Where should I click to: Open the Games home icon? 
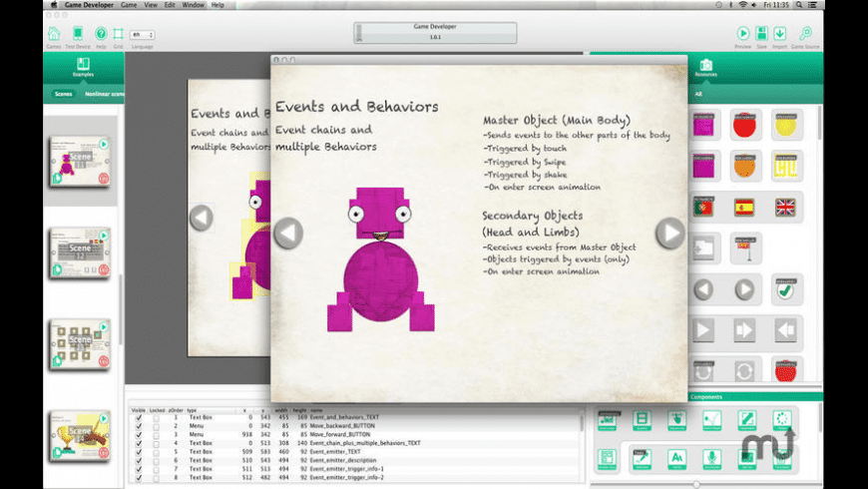(53, 34)
